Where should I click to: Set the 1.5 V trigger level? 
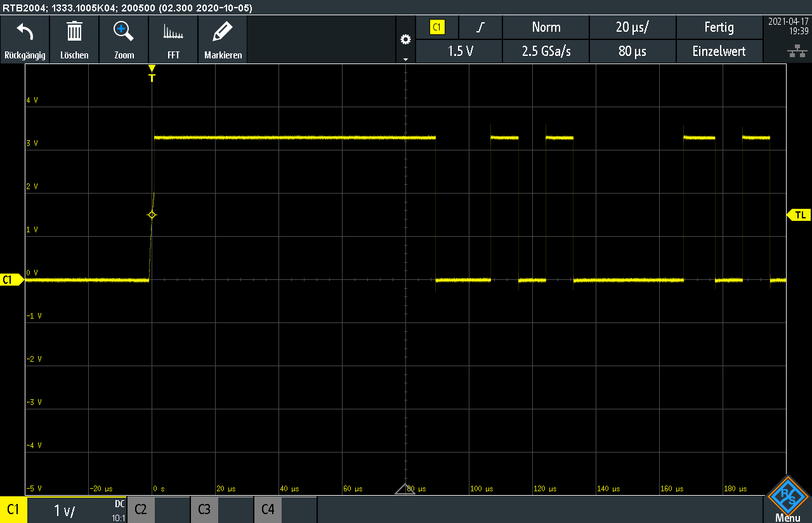click(x=460, y=51)
